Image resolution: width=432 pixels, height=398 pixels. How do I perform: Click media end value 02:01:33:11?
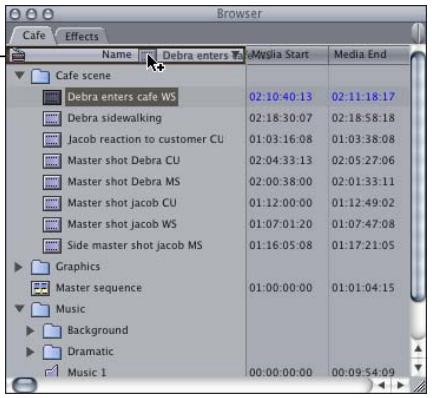tap(363, 182)
